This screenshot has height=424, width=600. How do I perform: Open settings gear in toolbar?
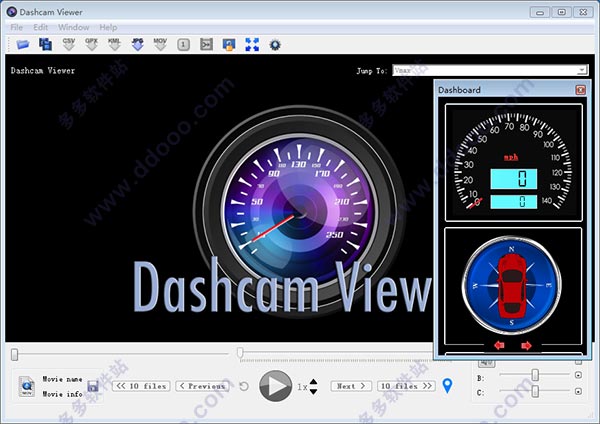tap(275, 45)
